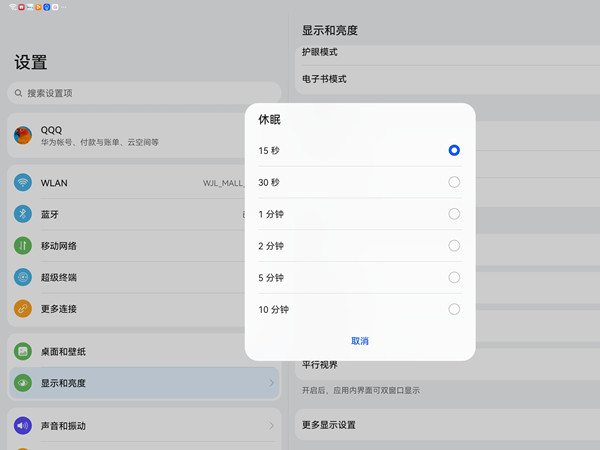Viewport: 600px width, 450px height.
Task: Click the More connections (更多连接) icon
Action: point(23,308)
